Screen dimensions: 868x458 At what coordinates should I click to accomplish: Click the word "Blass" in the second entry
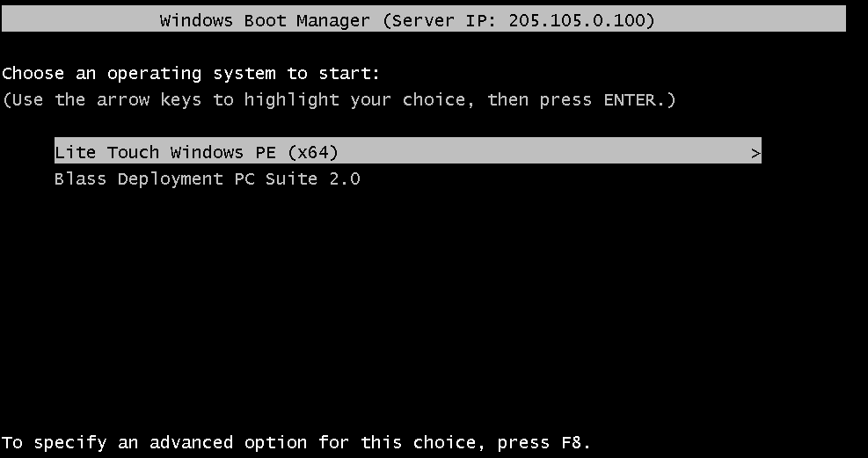[x=80, y=179]
